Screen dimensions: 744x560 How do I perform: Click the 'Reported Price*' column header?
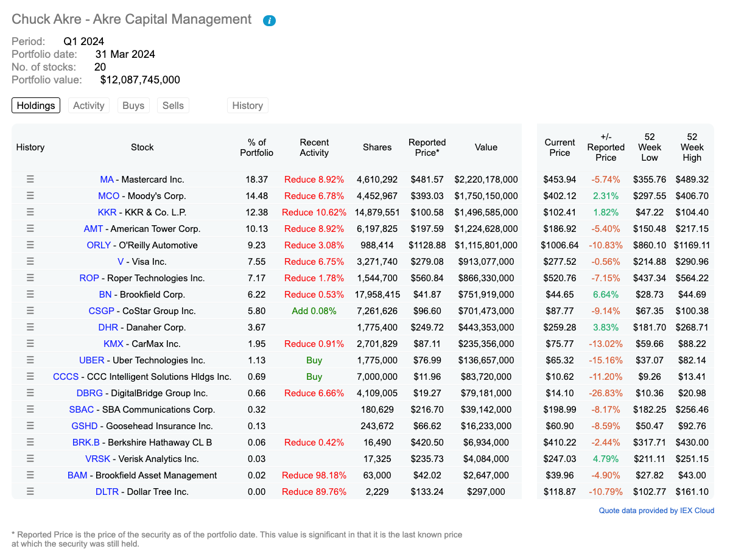point(427,147)
